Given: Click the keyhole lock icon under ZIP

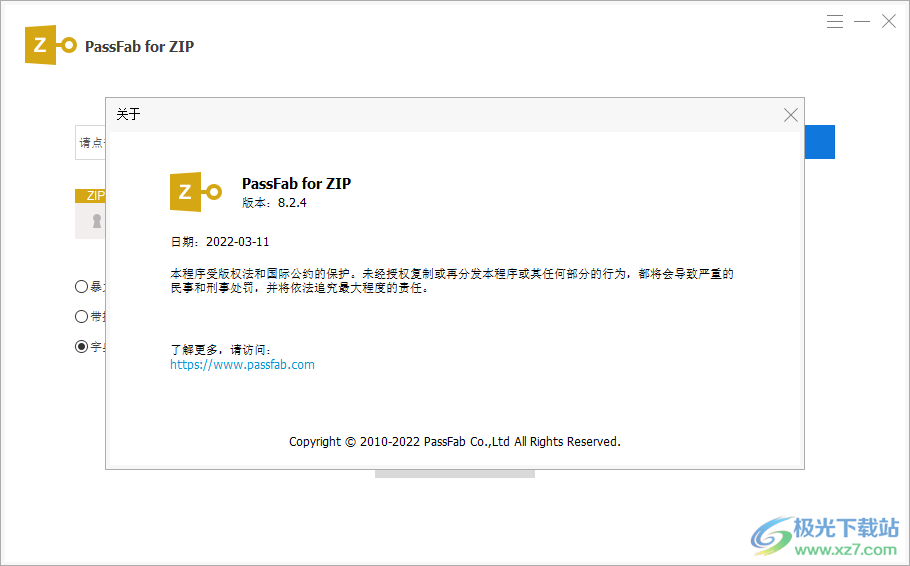Looking at the screenshot, I should coord(97,221).
